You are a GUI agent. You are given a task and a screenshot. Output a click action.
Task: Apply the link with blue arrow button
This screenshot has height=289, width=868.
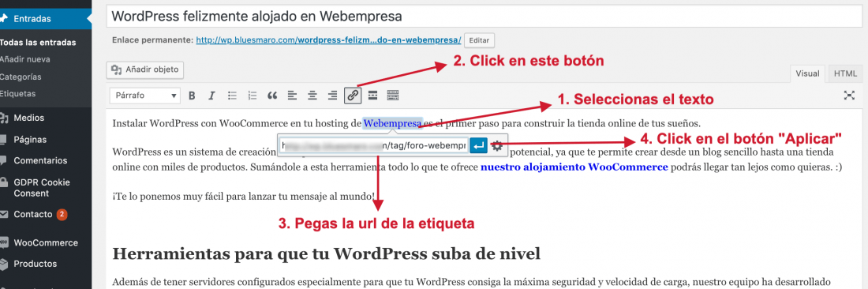[x=479, y=146]
